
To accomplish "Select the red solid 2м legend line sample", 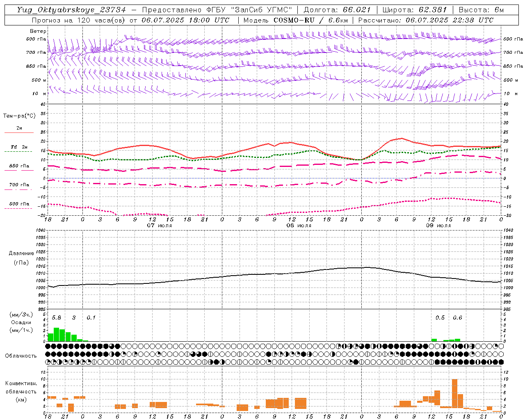I will coord(19,133).
